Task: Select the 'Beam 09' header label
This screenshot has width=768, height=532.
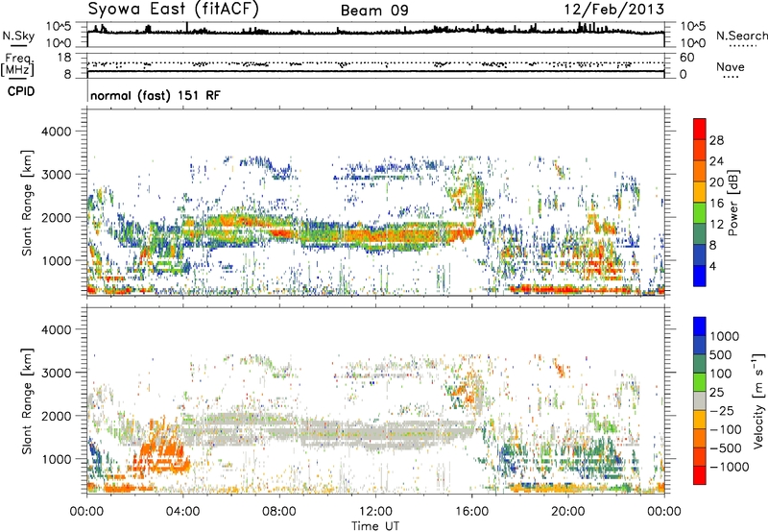Action: 374,11
